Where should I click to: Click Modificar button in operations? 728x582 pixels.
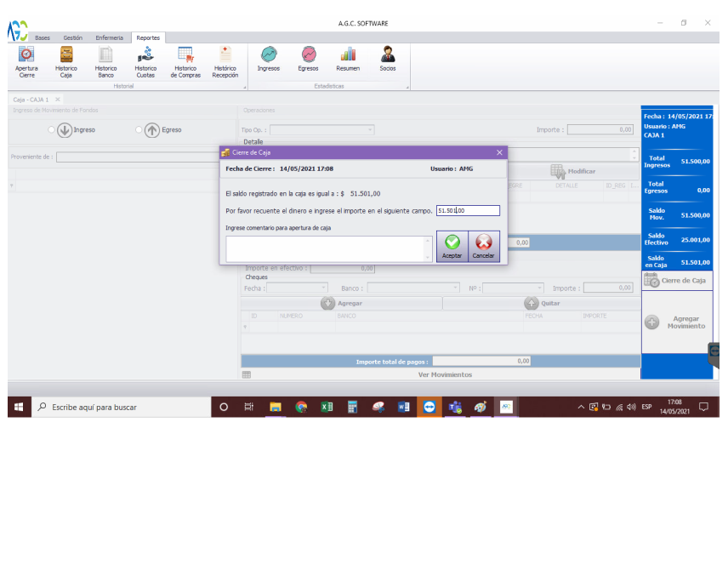tap(573, 171)
